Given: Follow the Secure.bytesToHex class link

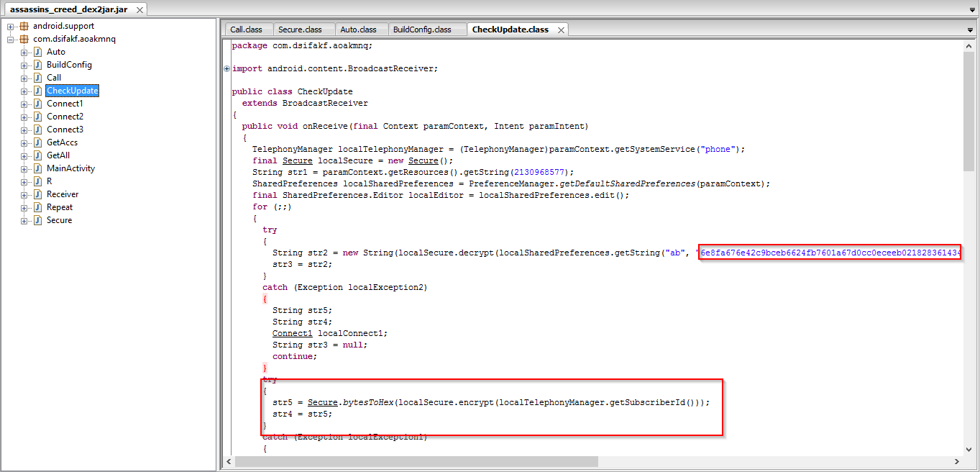Looking at the screenshot, I should coord(322,402).
